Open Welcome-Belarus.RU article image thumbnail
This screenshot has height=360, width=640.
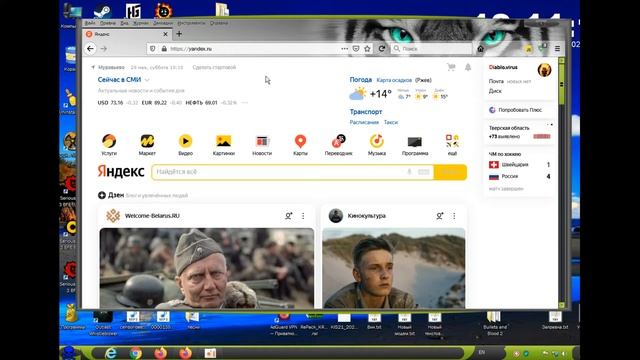tap(207, 268)
